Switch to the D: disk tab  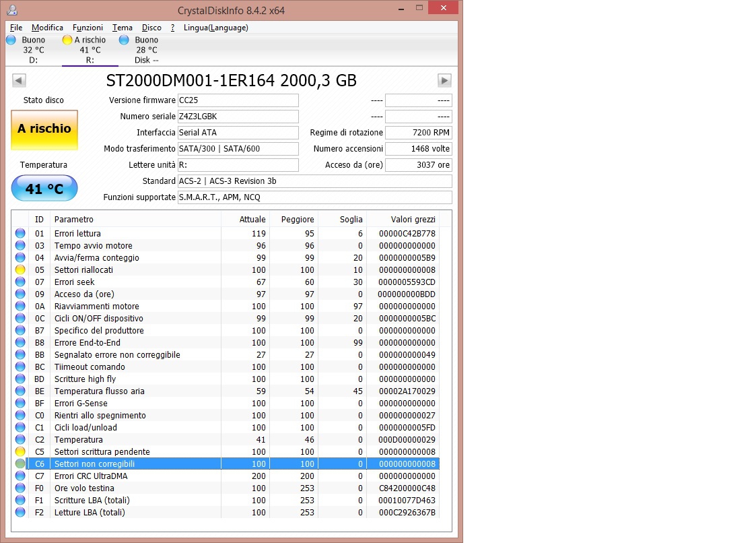33,51
